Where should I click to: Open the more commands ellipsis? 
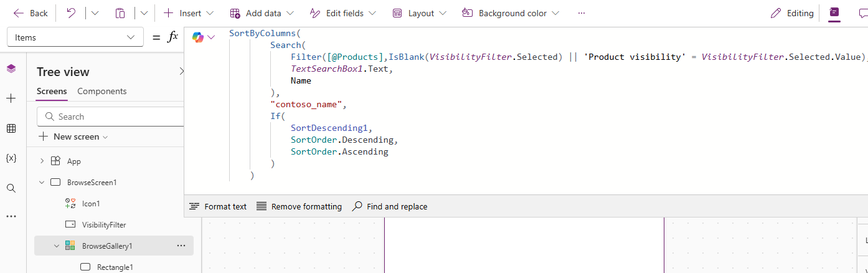(x=581, y=13)
